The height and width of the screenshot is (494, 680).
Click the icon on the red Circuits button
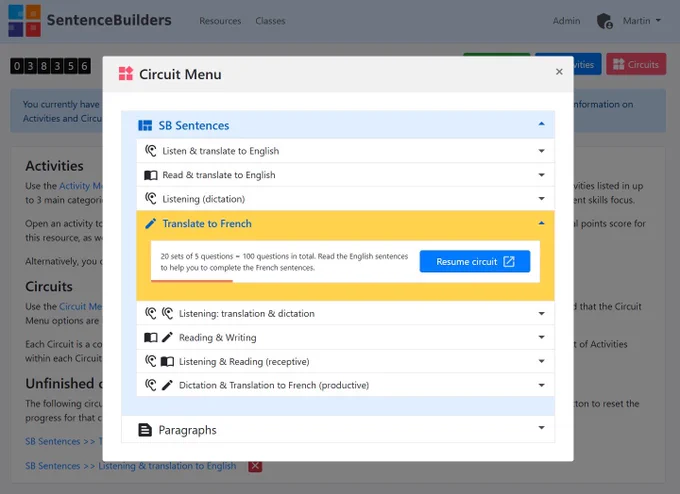619,64
